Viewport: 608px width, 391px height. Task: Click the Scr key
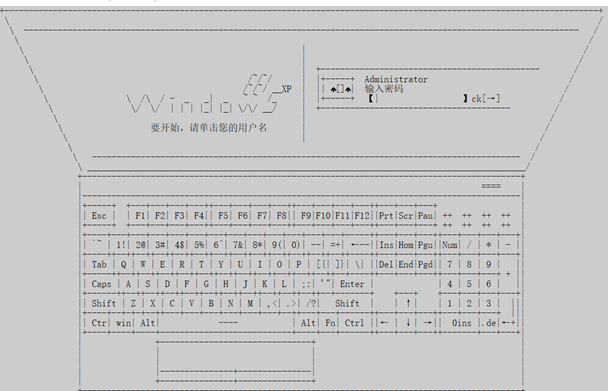pyautogui.click(x=406, y=216)
